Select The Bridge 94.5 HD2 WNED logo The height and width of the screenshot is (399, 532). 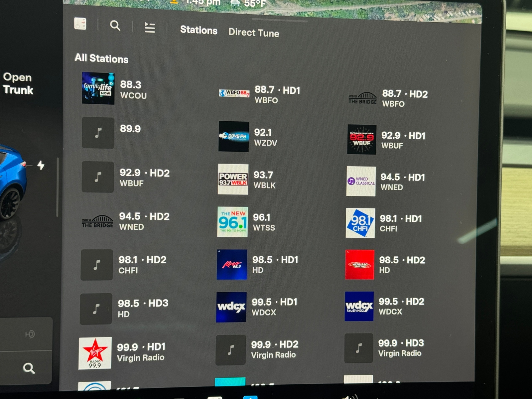click(97, 221)
